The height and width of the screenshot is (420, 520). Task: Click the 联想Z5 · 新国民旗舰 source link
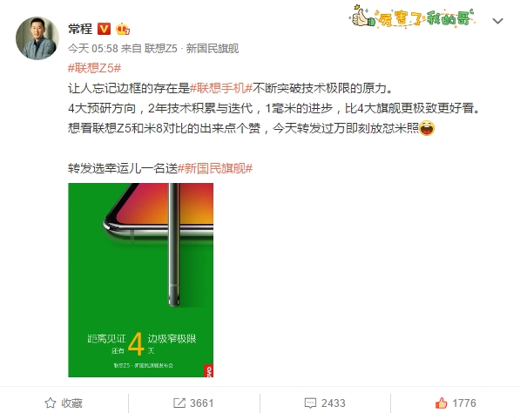tap(192, 49)
